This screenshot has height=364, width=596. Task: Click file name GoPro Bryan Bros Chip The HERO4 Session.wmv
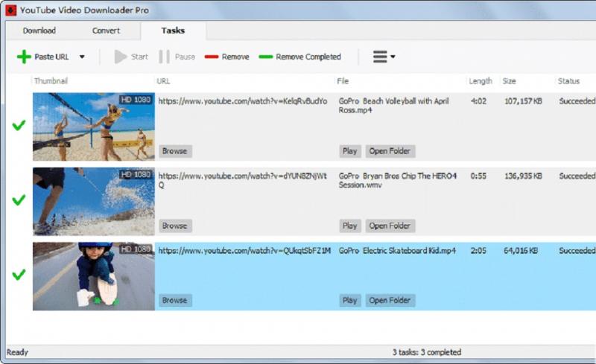pyautogui.click(x=398, y=180)
